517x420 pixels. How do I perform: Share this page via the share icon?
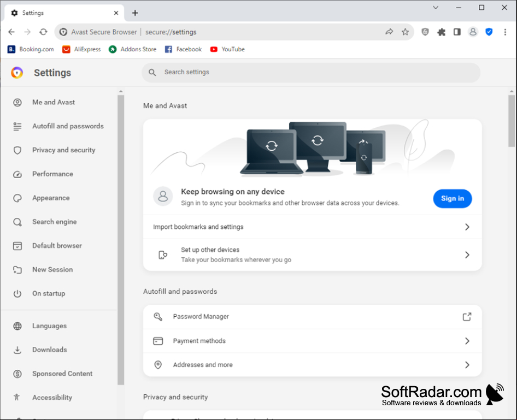(x=389, y=32)
